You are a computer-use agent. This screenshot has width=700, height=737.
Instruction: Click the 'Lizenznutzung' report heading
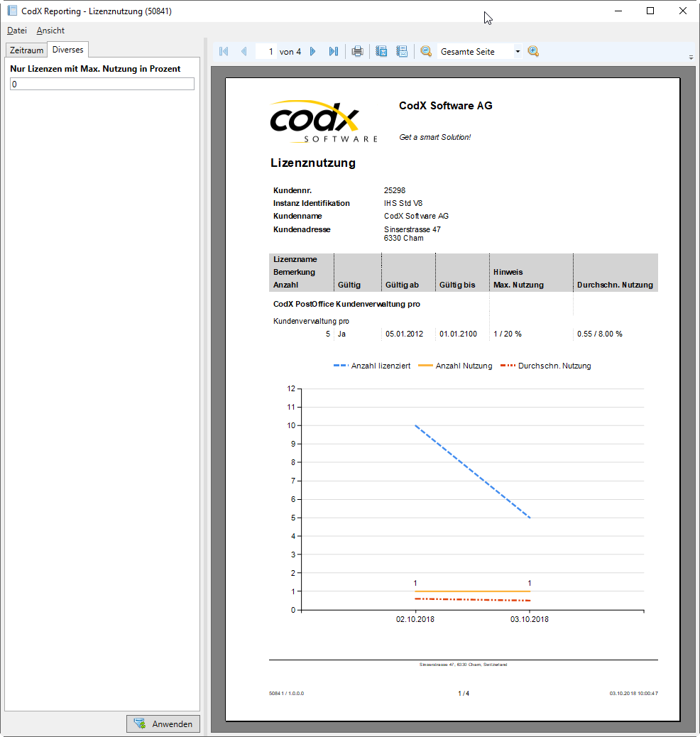313,163
